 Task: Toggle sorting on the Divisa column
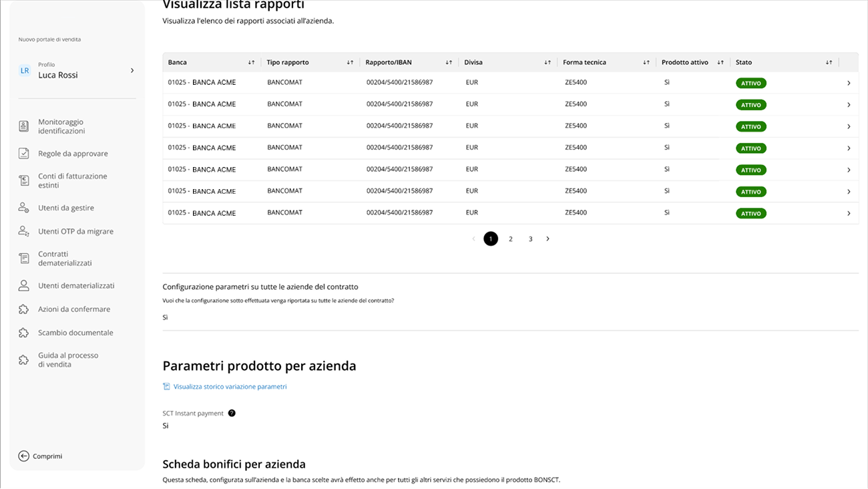[548, 62]
